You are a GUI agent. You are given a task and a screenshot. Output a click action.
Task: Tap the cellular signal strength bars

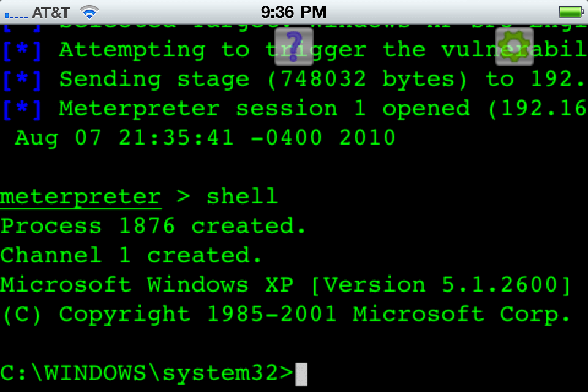point(16,13)
